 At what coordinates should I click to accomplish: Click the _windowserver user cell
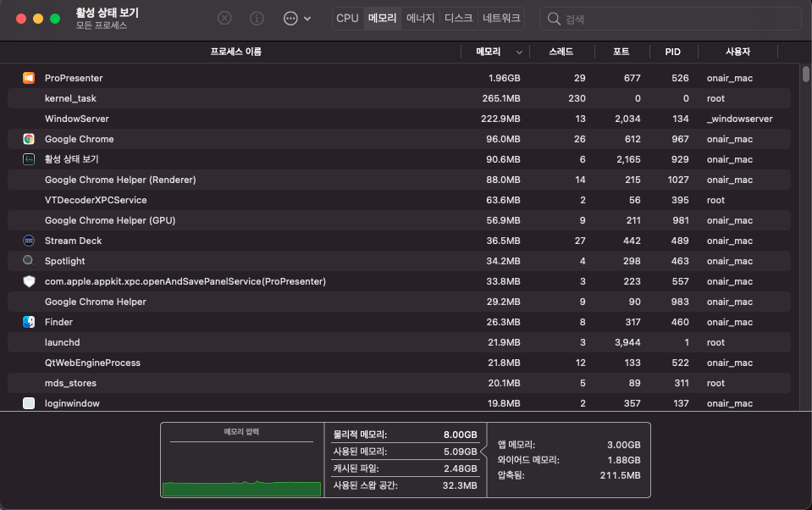pos(739,119)
